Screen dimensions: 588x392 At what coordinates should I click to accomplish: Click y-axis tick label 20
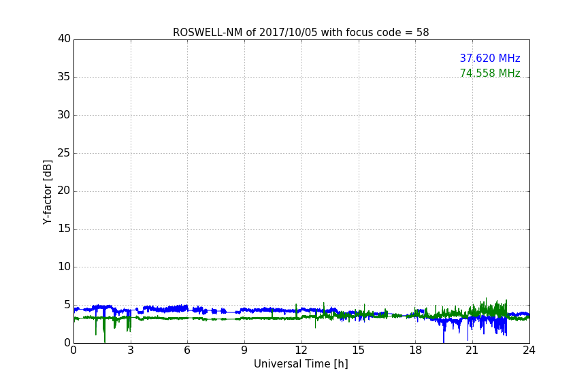pos(64,191)
